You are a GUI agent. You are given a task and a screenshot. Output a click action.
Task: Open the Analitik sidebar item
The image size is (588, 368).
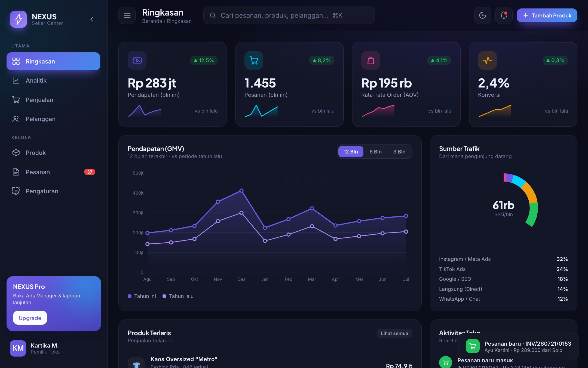point(53,80)
